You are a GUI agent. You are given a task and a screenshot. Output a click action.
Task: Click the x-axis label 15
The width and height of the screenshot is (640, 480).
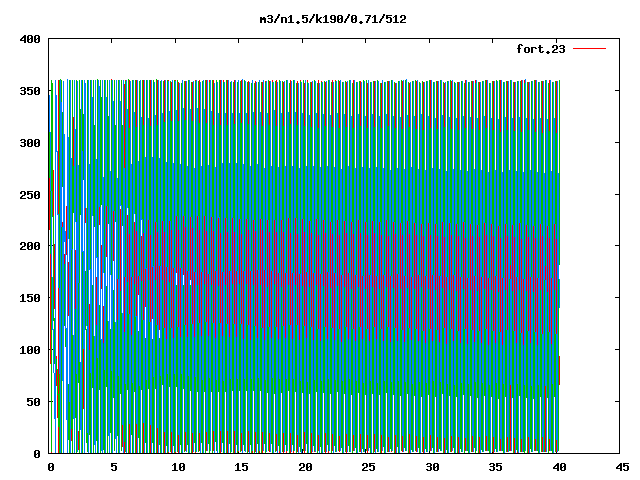click(x=241, y=467)
